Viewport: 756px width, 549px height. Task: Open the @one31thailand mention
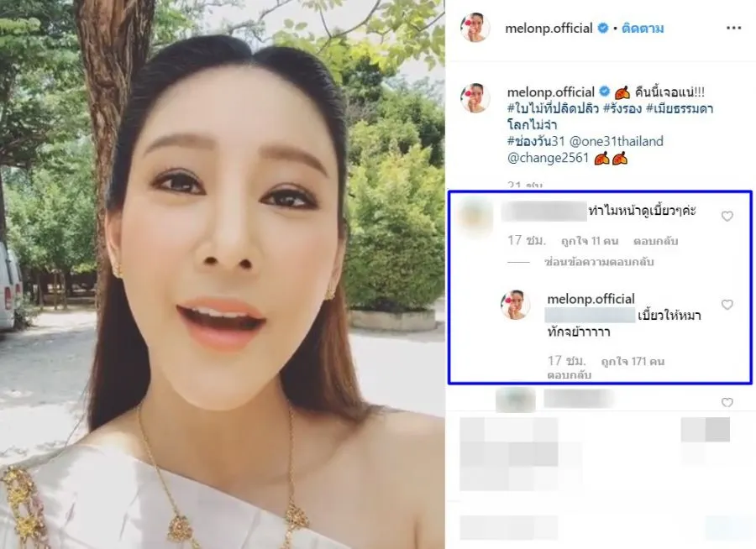tap(617, 141)
